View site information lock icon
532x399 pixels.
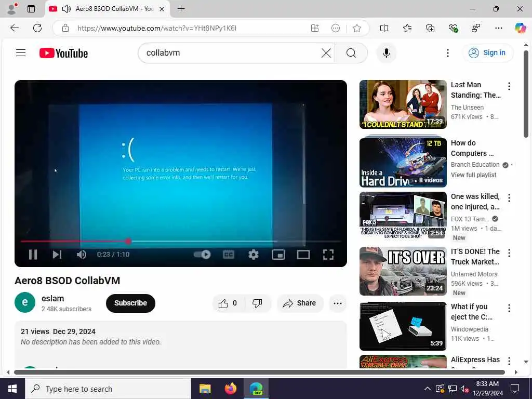point(65,28)
